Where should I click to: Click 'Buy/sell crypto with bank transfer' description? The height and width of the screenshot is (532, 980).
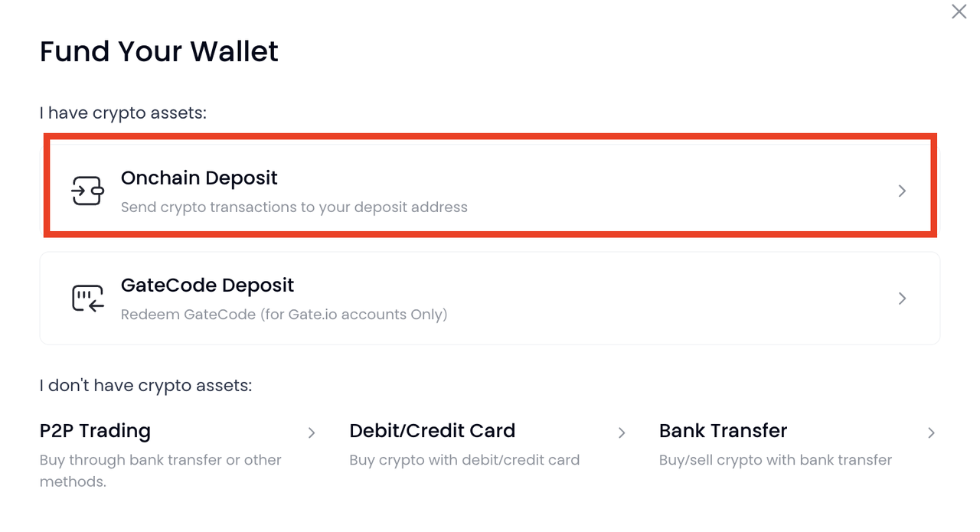coord(775,460)
